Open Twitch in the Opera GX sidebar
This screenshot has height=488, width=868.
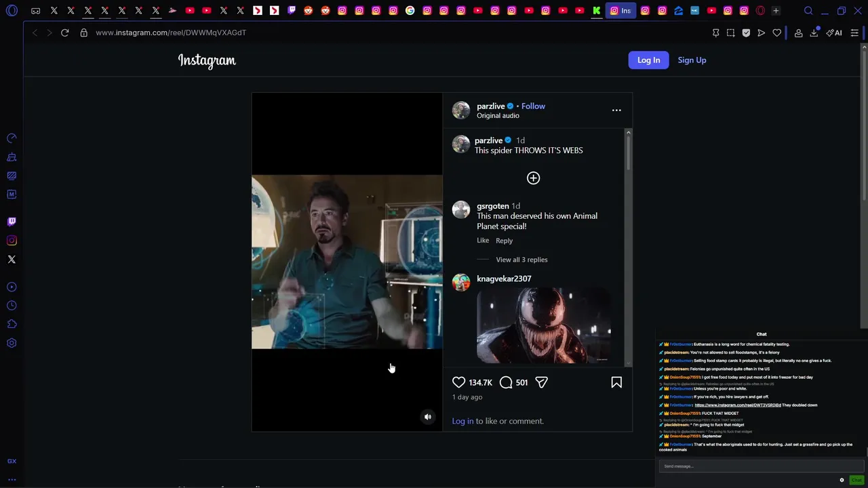coord(12,222)
